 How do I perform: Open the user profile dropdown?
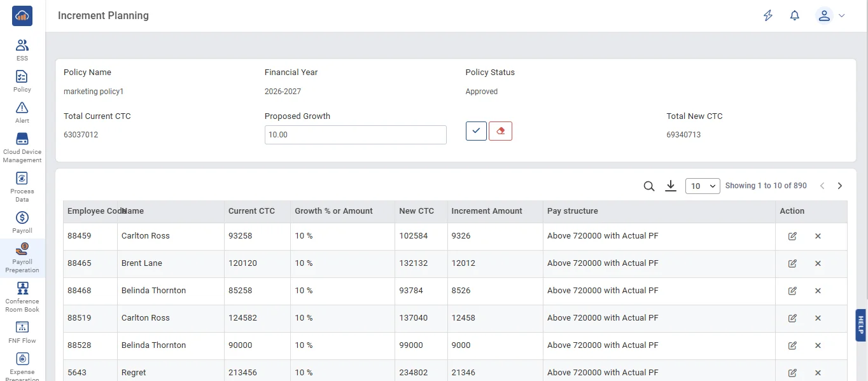click(x=830, y=16)
